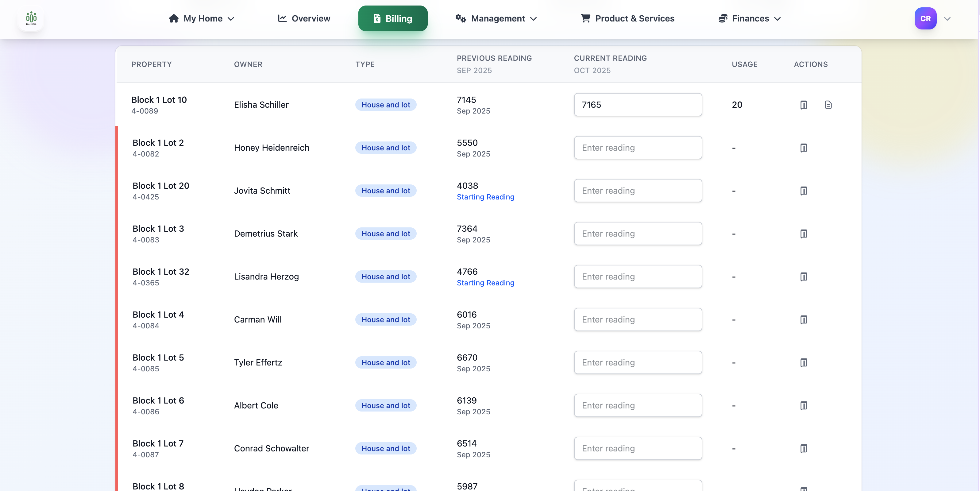The width and height of the screenshot is (980, 491).
Task: Click the current reading field showing 7165
Action: 638,105
